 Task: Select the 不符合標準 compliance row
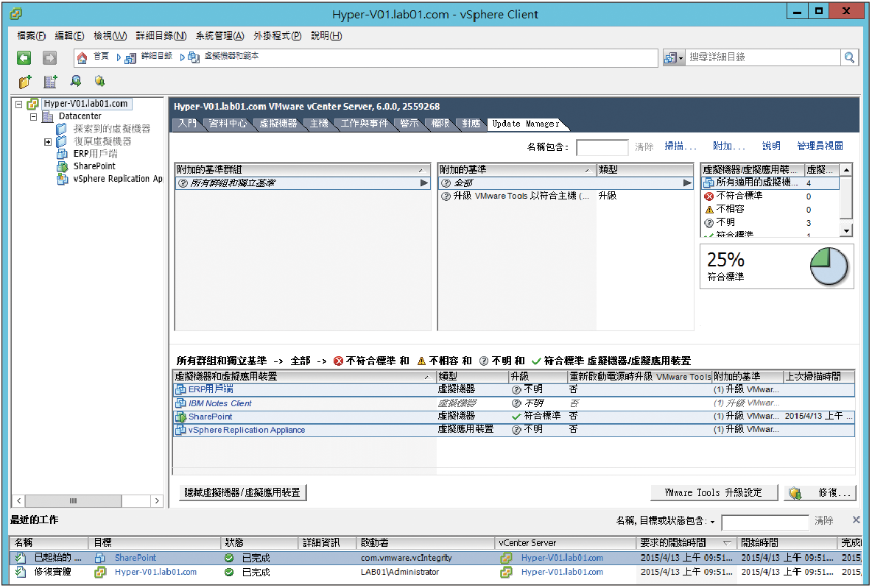pyautogui.click(x=770, y=196)
